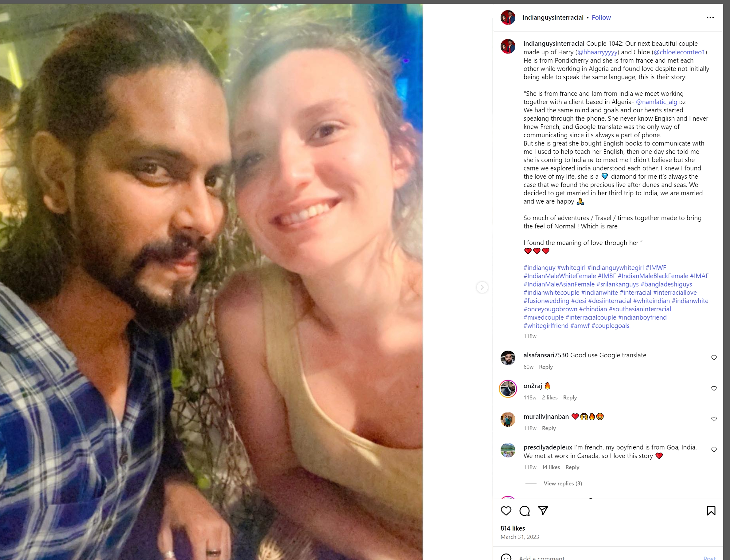Like alsafansari7530's comment
Image resolution: width=730 pixels, height=560 pixels.
pyautogui.click(x=714, y=358)
